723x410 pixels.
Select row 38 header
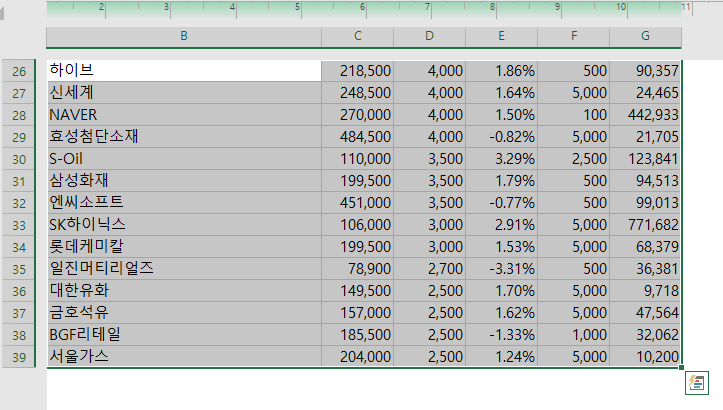18,335
